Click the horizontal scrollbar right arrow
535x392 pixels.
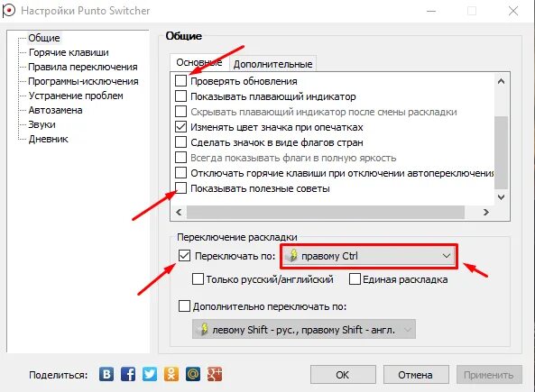[x=486, y=212]
